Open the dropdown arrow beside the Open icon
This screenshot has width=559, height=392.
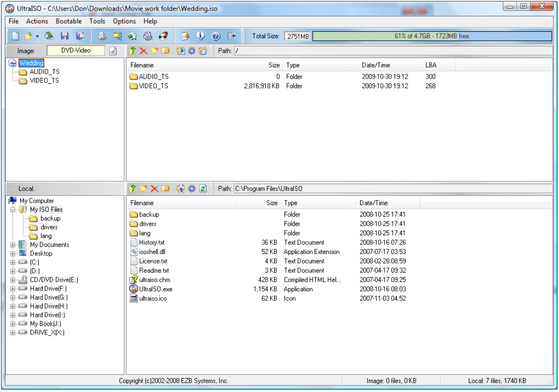37,36
